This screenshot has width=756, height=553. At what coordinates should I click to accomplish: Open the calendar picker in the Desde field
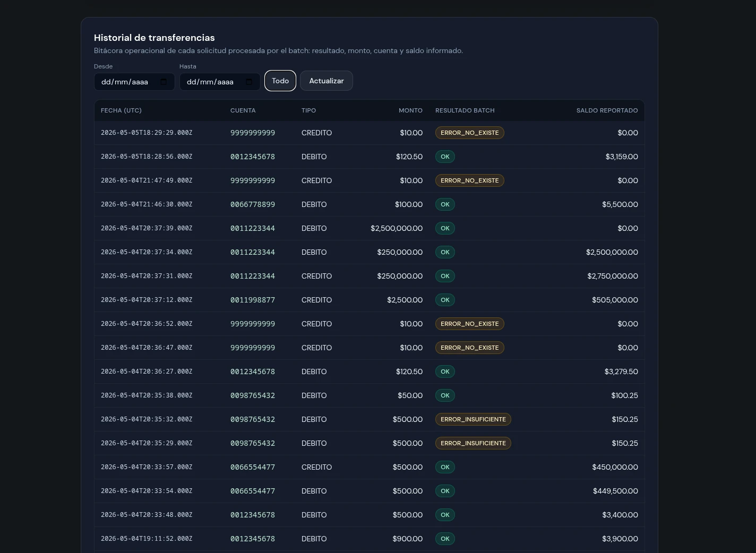point(164,82)
